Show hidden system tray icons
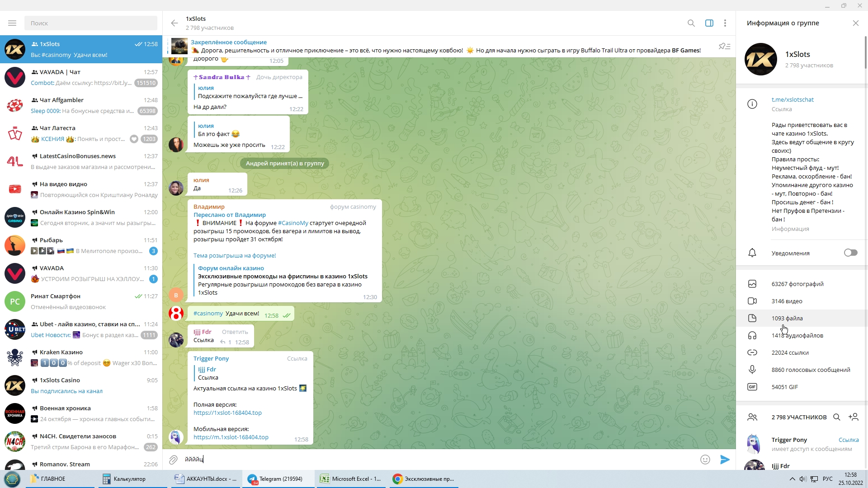868x488 pixels. pos(792,479)
